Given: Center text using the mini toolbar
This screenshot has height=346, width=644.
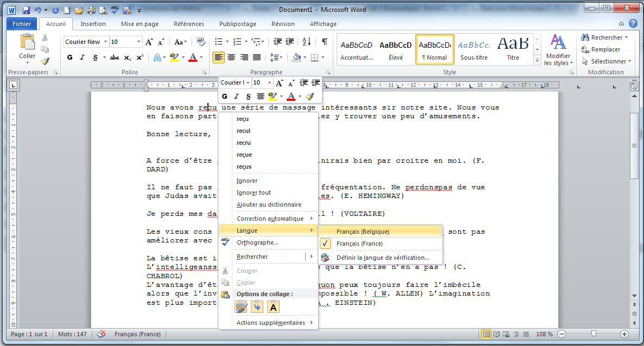Looking at the screenshot, I should (261, 97).
